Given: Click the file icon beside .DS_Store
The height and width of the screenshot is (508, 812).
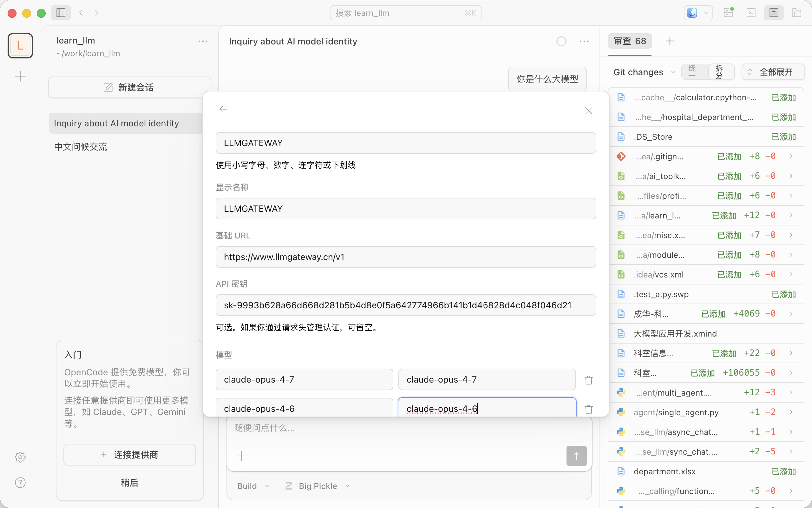Looking at the screenshot, I should pos(621,137).
